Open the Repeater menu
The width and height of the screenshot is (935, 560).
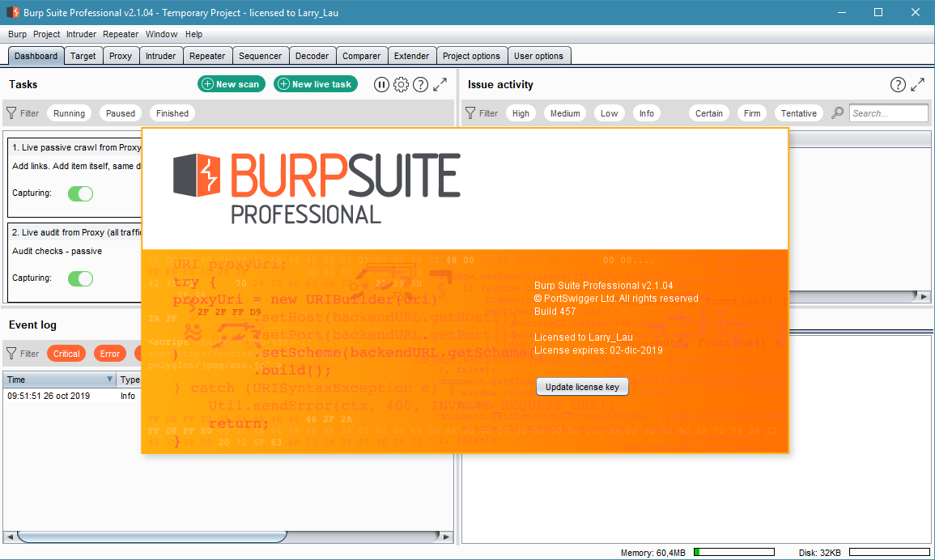click(121, 34)
